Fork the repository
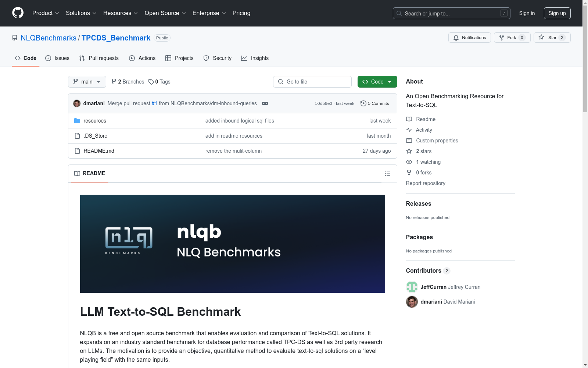588x368 pixels. tap(512, 38)
